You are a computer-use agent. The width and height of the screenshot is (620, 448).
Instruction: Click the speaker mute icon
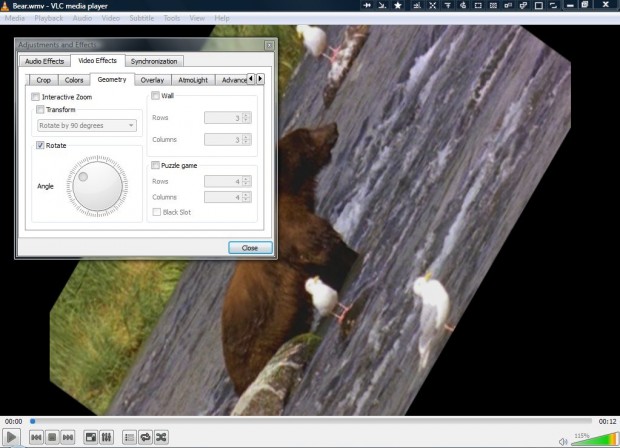pyautogui.click(x=563, y=441)
